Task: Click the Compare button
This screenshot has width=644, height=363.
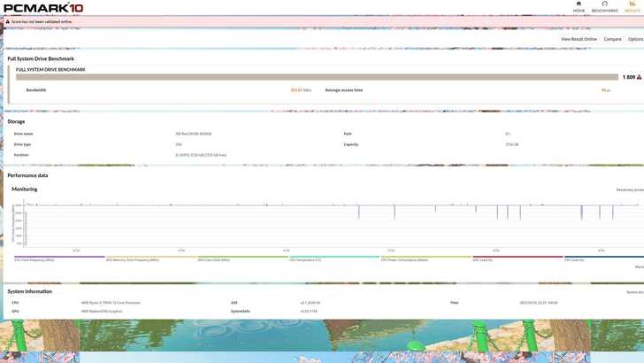Action: click(x=612, y=39)
